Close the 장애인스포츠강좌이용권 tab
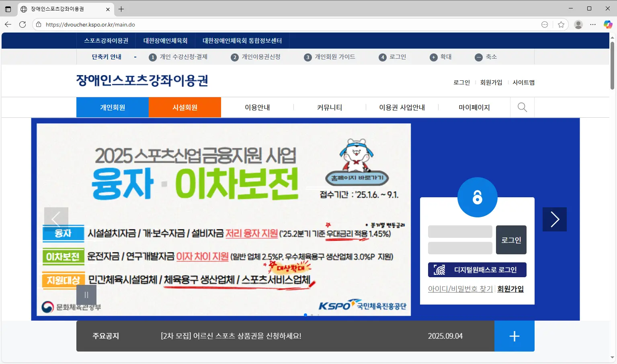Viewport: 617px width, 364px height. [108, 9]
